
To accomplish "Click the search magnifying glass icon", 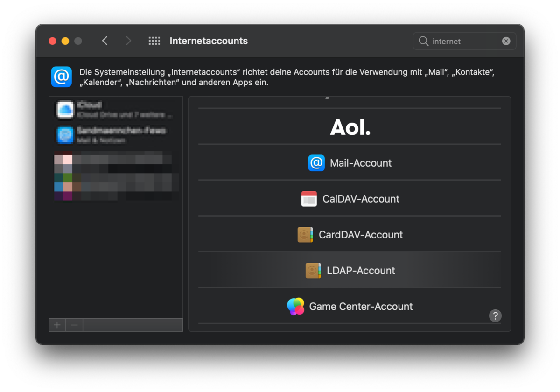I will [x=424, y=41].
